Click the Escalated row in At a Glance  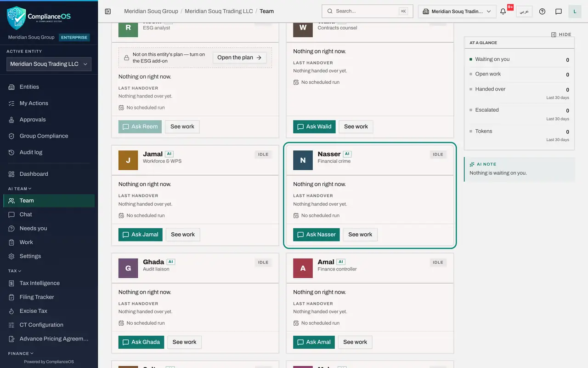click(x=519, y=113)
